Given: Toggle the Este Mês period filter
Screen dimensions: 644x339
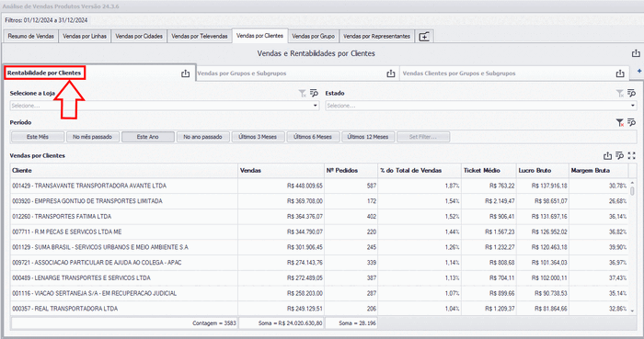Looking at the screenshot, I should [x=38, y=137].
